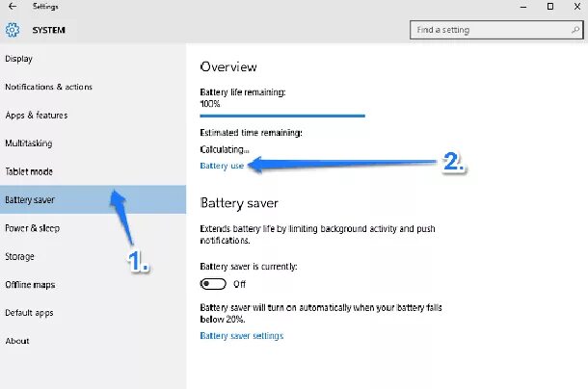Open Notifications & actions section
588x389 pixels.
point(93,87)
